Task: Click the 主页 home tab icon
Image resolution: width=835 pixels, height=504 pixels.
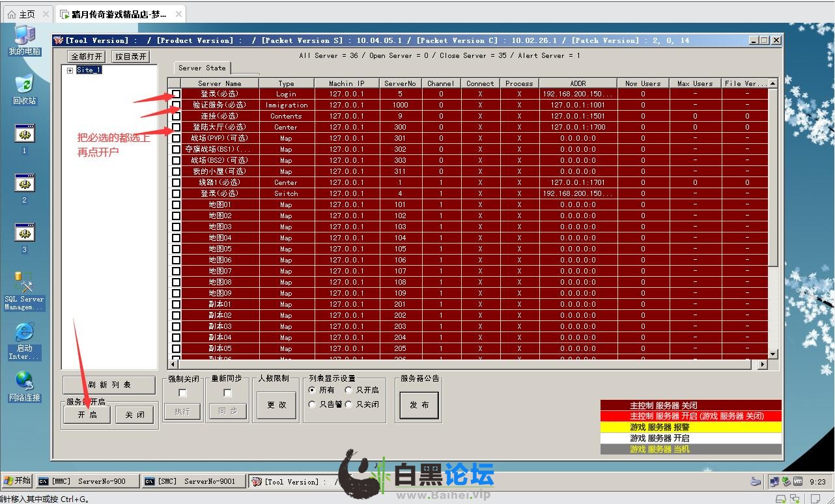Action: 12,14
